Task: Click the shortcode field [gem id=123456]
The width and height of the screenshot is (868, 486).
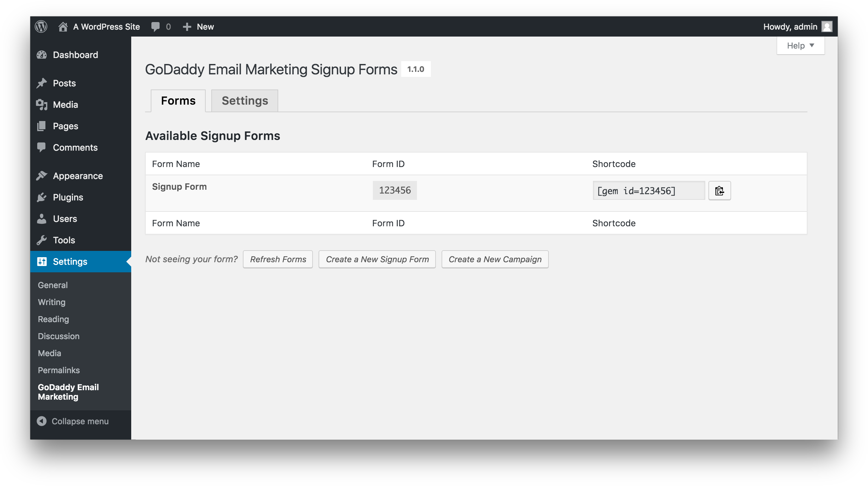Action: pyautogui.click(x=649, y=191)
